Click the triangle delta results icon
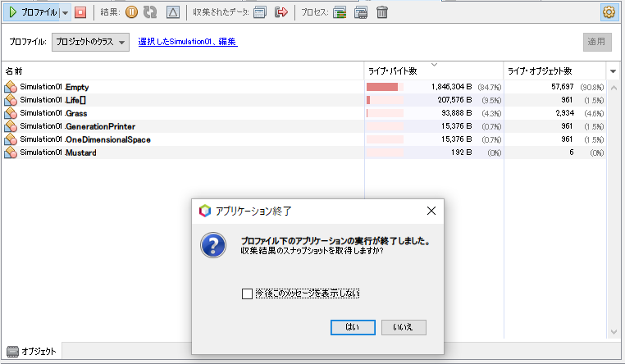Viewport: 625px width, 364px height. pyautogui.click(x=172, y=12)
